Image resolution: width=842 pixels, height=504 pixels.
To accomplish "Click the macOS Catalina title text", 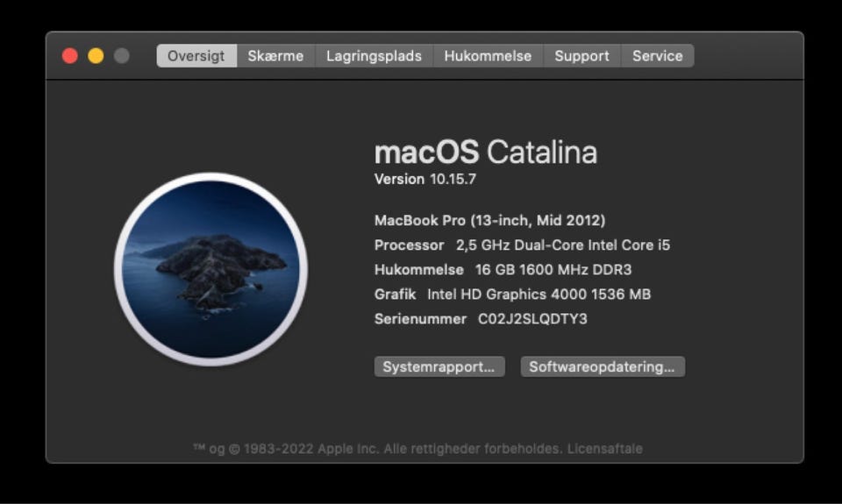I will point(485,152).
